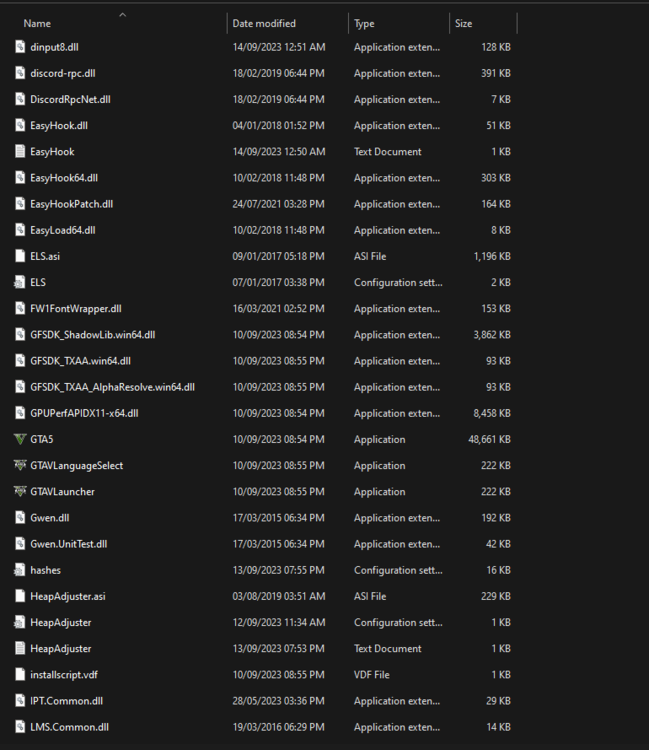Click the installscript.vdf file icon
Screen dimensions: 649x750
click(20, 674)
